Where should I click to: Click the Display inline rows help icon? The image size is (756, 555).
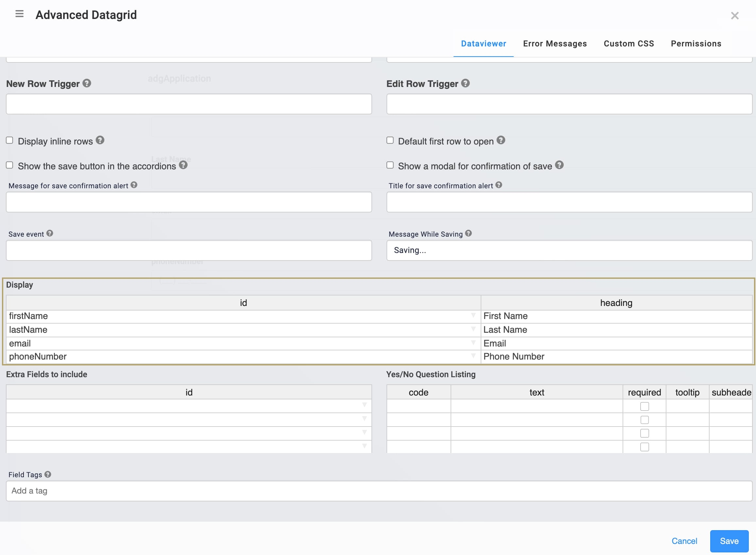(x=100, y=140)
